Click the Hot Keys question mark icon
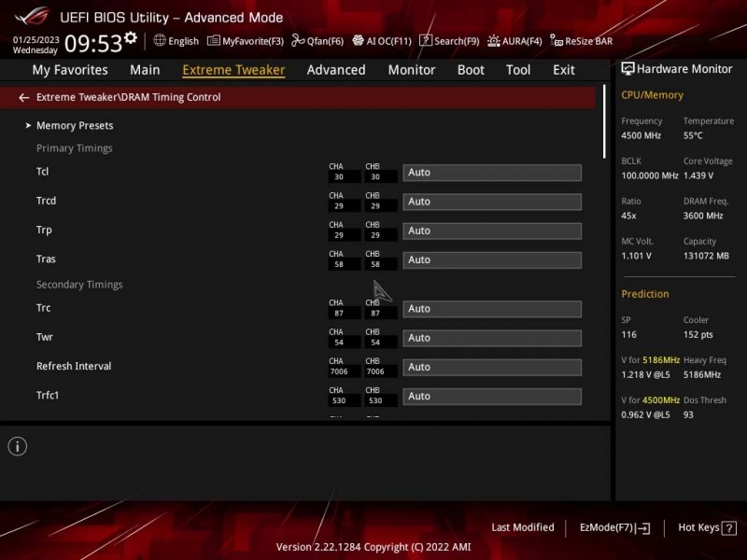The image size is (747, 560). [x=729, y=528]
